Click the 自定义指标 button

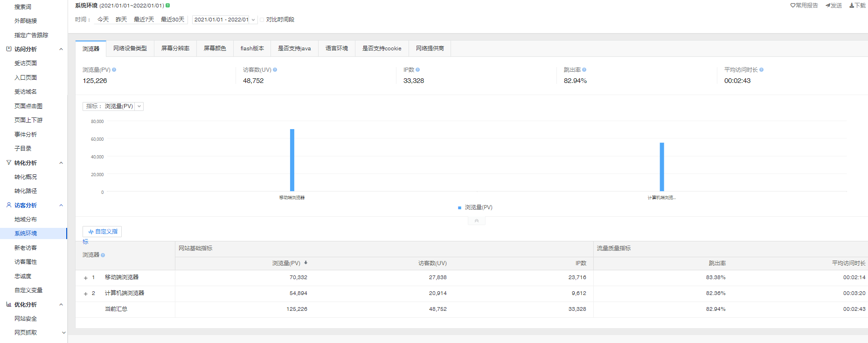coord(102,232)
